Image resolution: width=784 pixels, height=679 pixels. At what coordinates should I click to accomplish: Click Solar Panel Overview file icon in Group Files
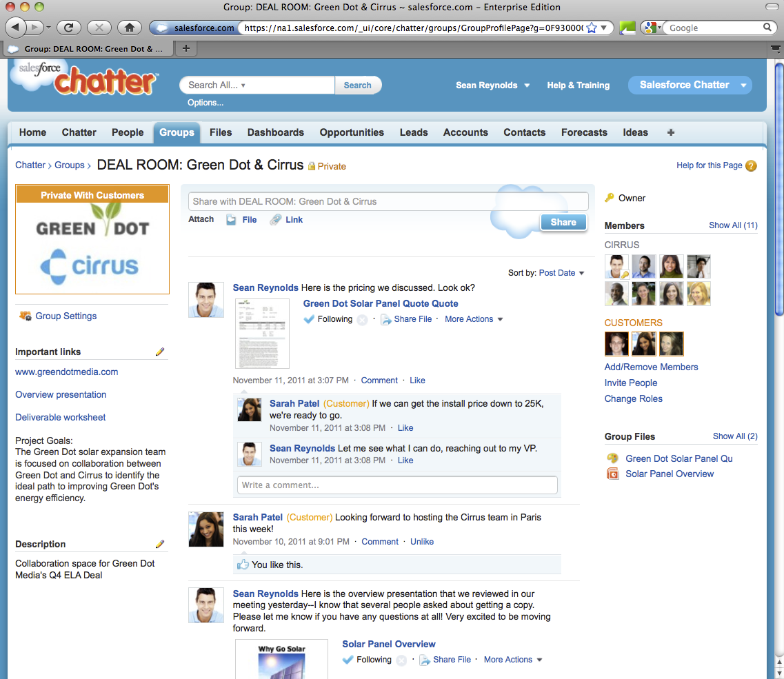pos(612,474)
